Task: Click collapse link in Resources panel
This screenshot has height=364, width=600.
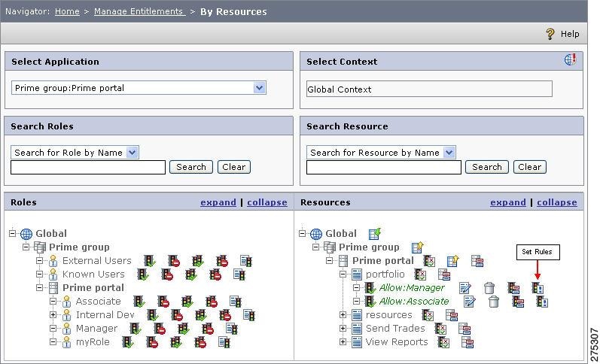Action: pyautogui.click(x=557, y=202)
